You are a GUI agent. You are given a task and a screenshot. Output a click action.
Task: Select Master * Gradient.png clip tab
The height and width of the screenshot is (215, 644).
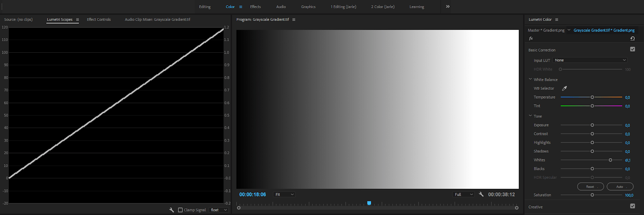[546, 30]
